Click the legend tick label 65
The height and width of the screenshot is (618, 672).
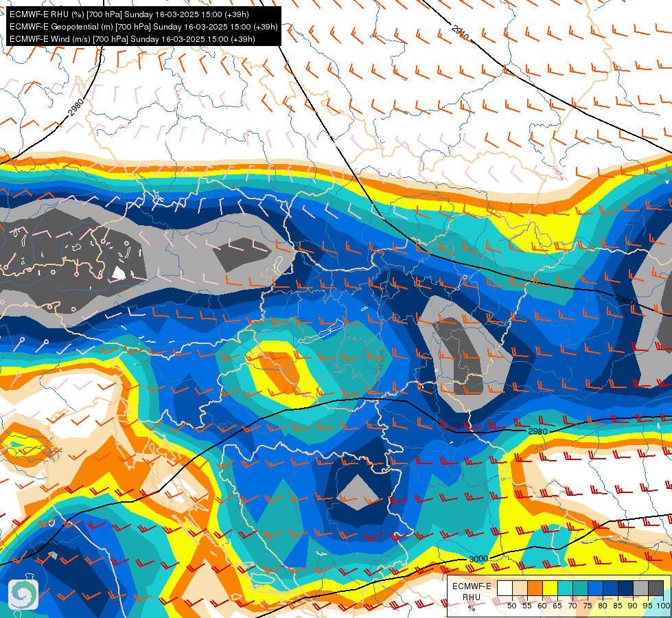[557, 606]
